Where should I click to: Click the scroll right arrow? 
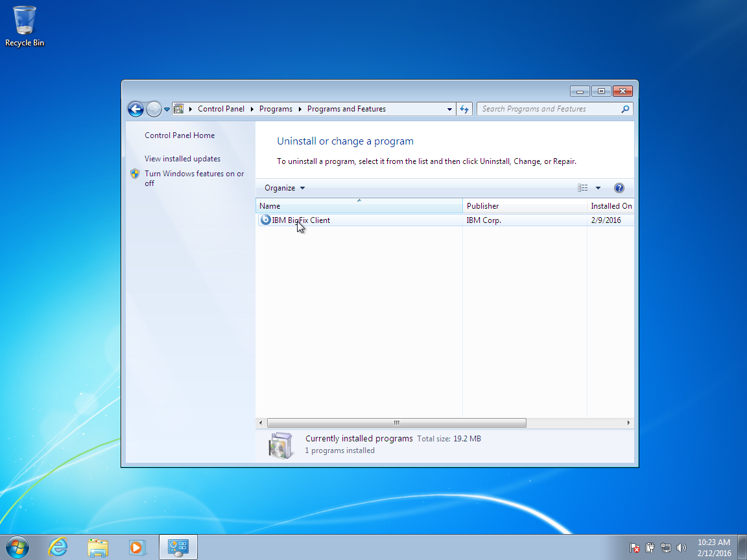628,423
